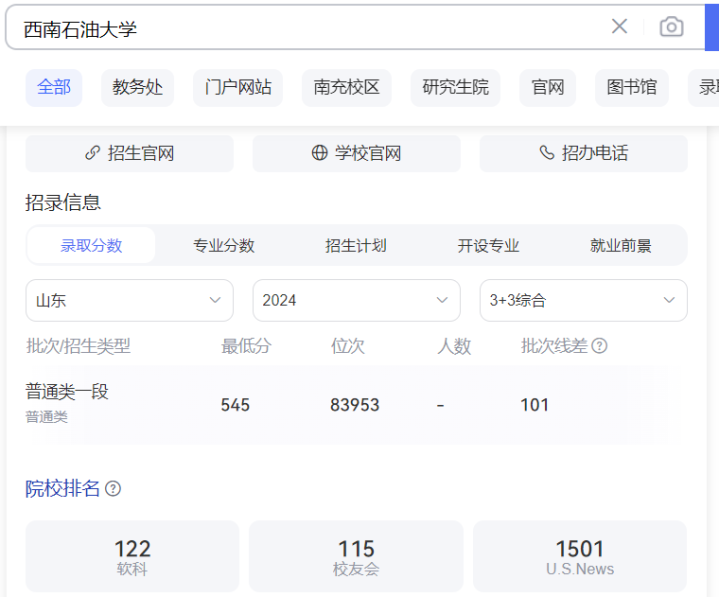Click the 招办电话 button
The width and height of the screenshot is (719, 597).
pyautogui.click(x=583, y=153)
